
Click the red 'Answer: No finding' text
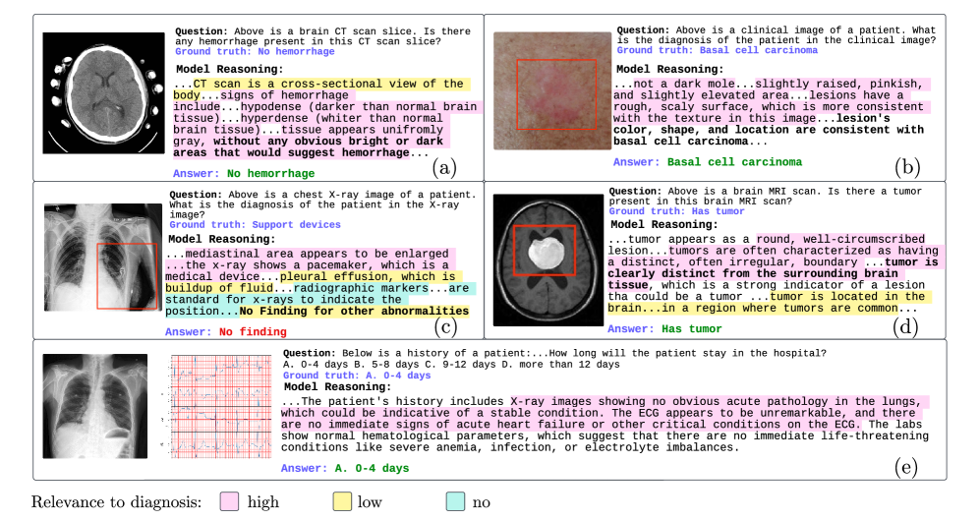(x=226, y=331)
